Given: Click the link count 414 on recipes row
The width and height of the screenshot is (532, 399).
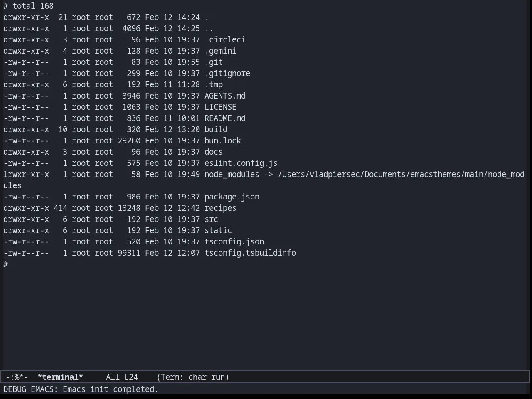Looking at the screenshot, I should click(60, 208).
